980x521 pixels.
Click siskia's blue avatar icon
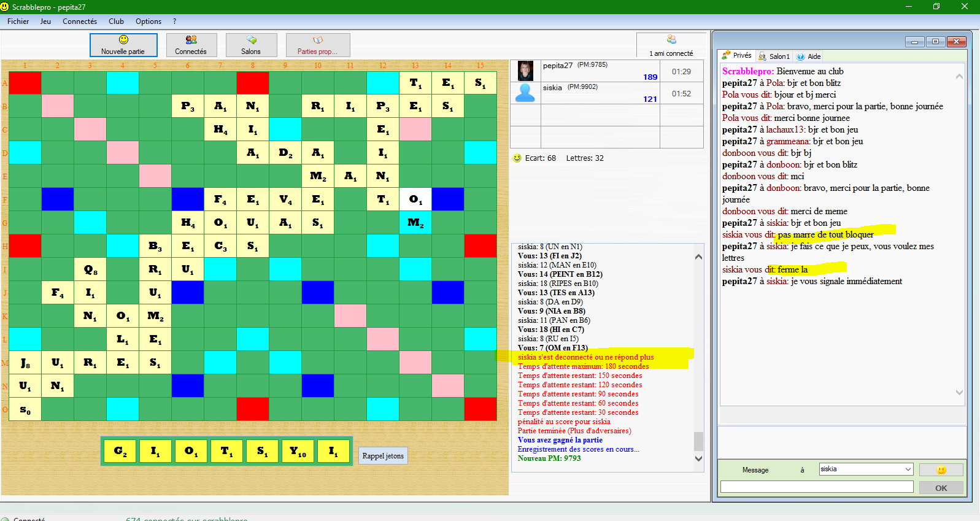525,93
